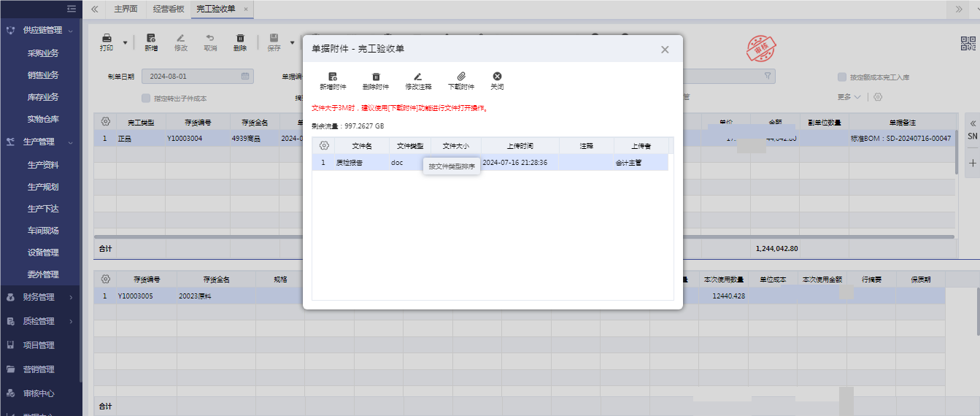Screen dimensions: 980x416
Task: Collapse the left sidebar with the hamburger icon
Action: tap(71, 9)
